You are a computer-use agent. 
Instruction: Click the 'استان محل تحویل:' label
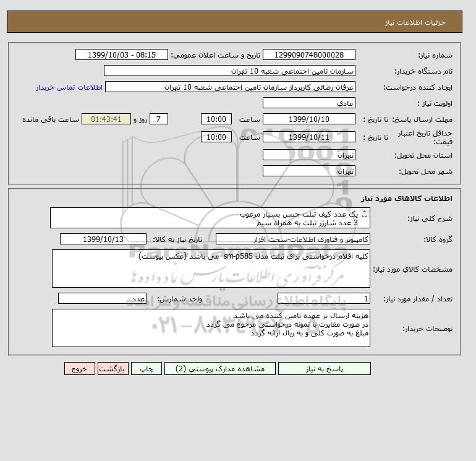coord(423,155)
